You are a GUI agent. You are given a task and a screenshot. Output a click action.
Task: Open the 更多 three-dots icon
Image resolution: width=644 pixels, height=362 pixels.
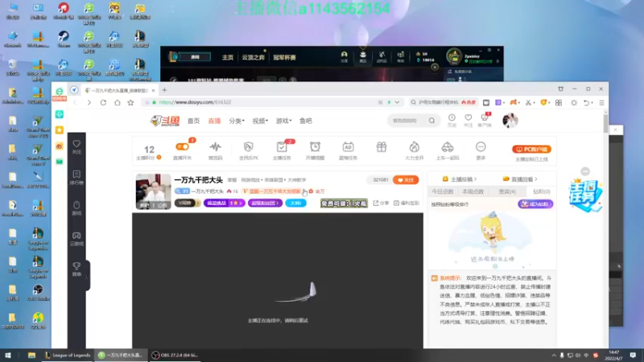point(481,147)
